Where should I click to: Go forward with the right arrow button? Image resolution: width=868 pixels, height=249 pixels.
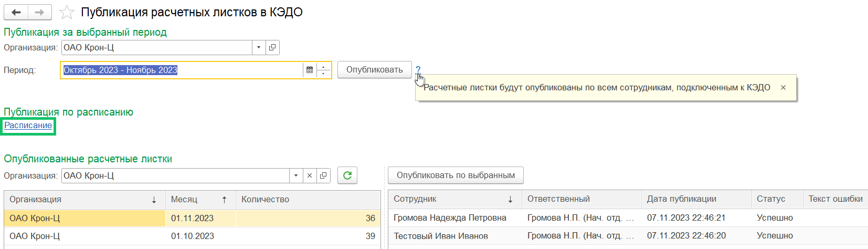click(40, 12)
